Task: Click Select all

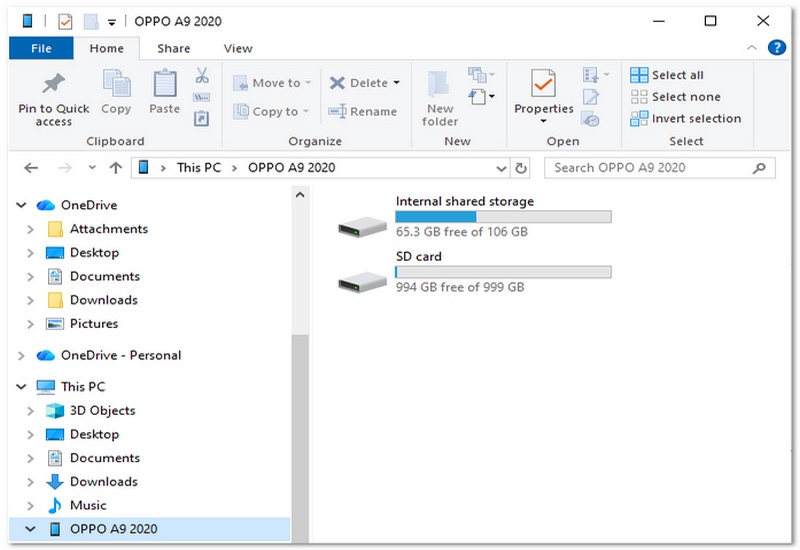Action: tap(666, 75)
